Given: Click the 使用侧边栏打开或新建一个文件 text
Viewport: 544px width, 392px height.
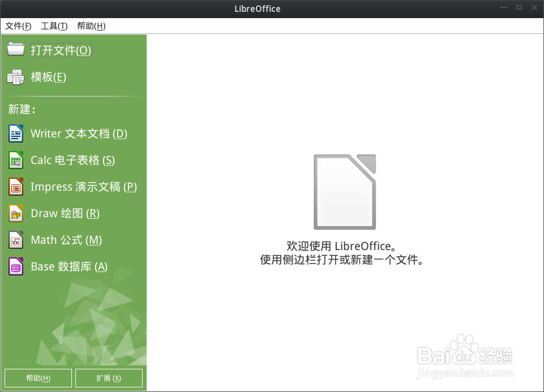Looking at the screenshot, I should click(342, 260).
